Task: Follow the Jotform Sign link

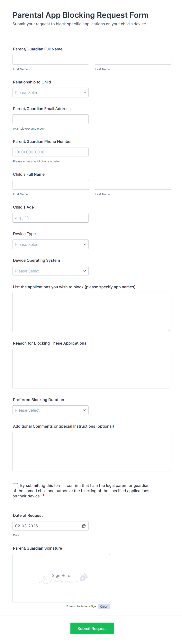Action: pos(88,606)
